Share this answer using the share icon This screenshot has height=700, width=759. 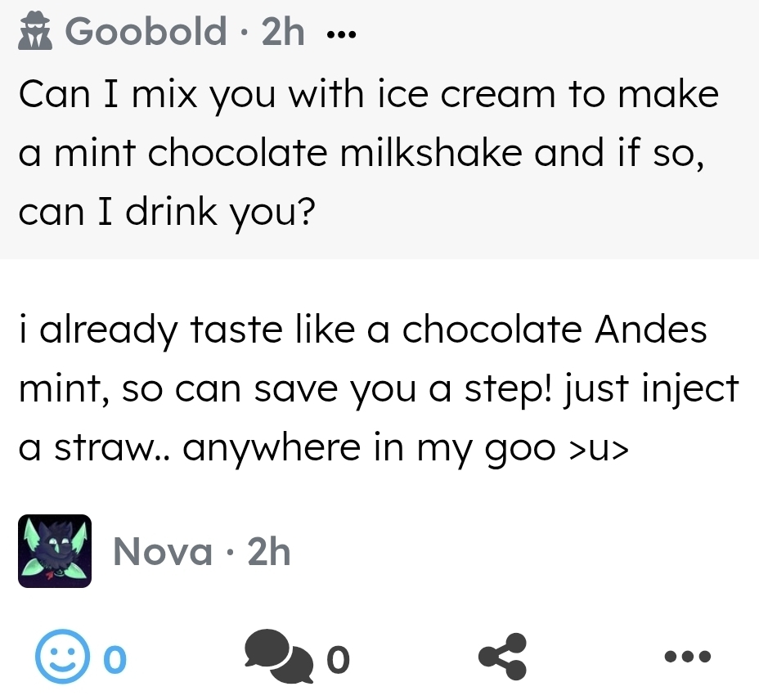[501, 657]
